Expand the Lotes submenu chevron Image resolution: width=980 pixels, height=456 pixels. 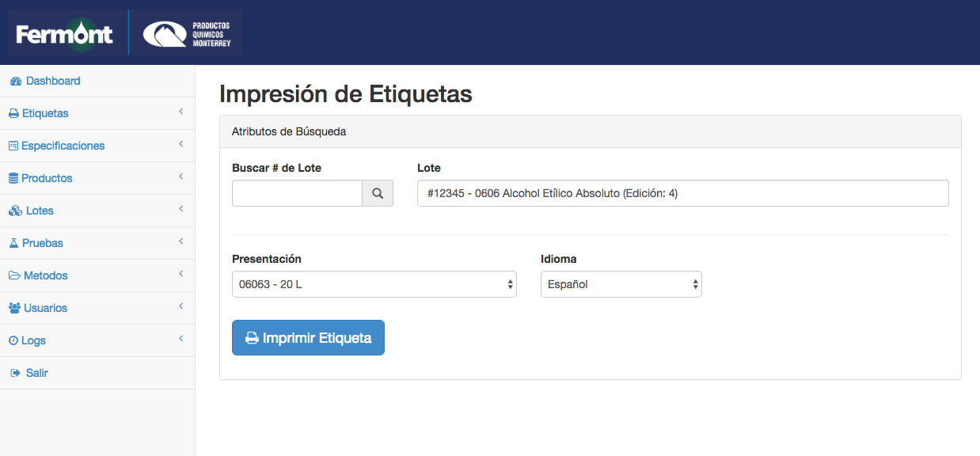point(181,209)
